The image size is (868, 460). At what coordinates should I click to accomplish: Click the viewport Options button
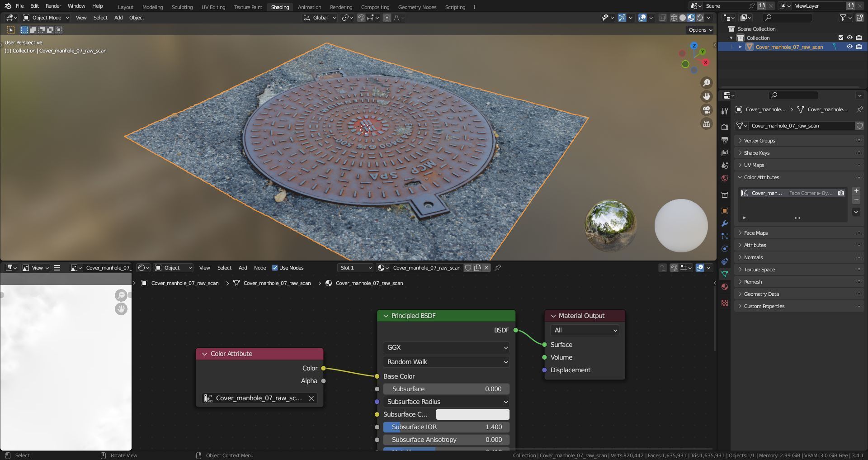point(700,30)
